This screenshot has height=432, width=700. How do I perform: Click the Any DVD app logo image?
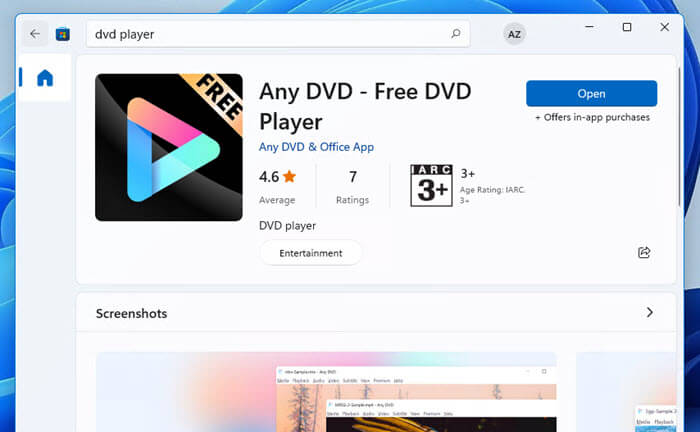tap(169, 147)
